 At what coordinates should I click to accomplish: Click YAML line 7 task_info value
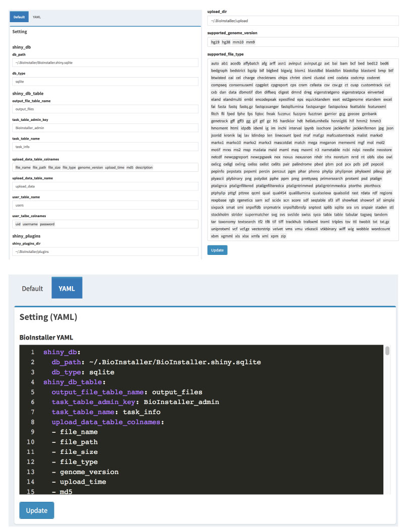[x=142, y=412]
